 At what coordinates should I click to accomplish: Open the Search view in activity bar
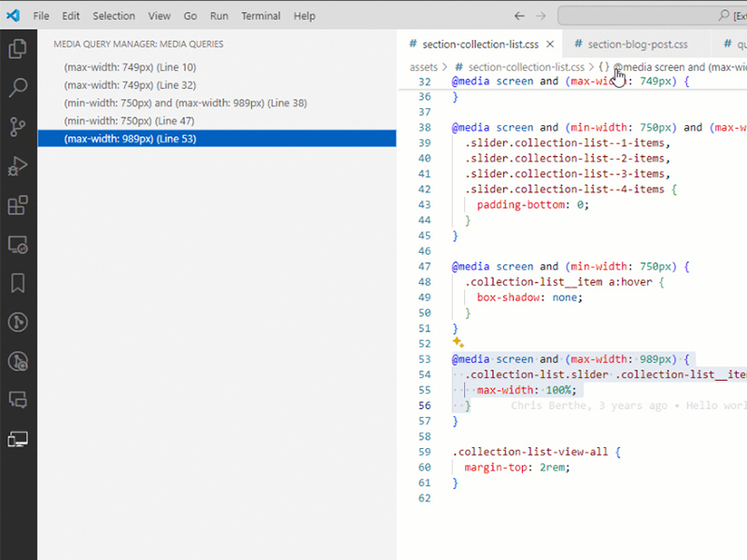18,88
